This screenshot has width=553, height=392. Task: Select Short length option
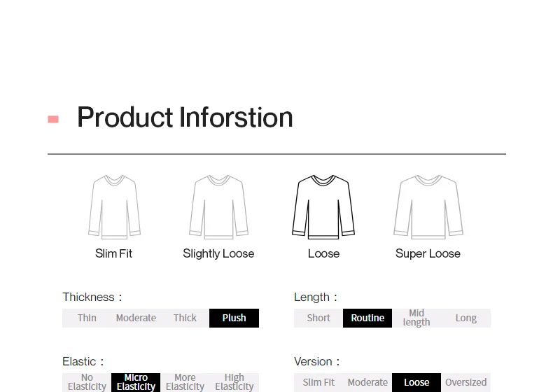click(x=318, y=318)
